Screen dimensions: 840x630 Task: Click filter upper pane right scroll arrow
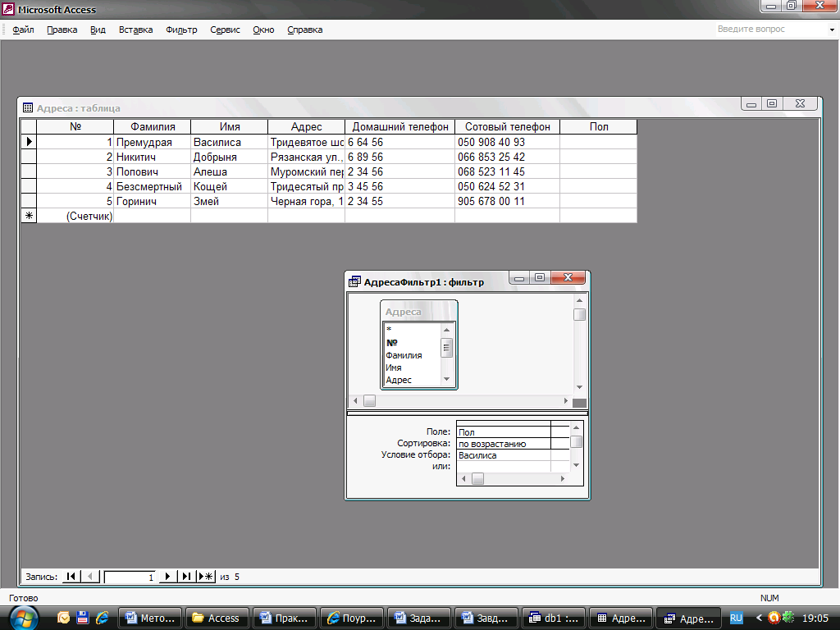[x=566, y=400]
